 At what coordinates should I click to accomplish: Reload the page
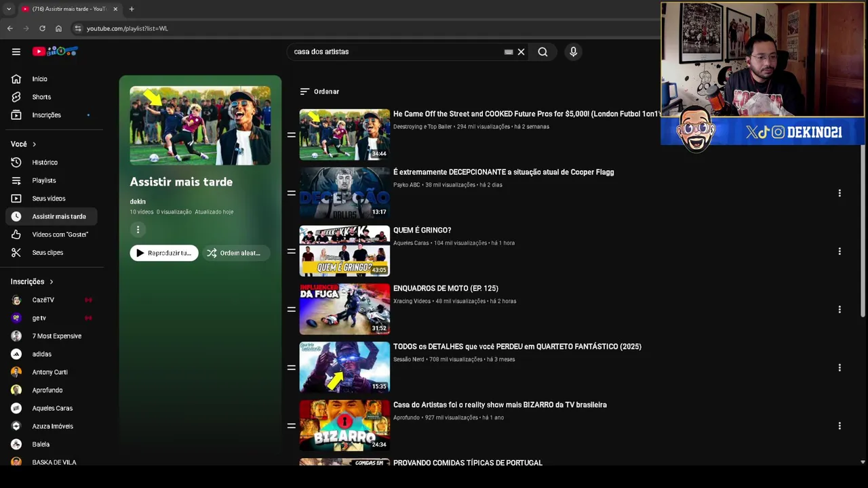pos(42,28)
